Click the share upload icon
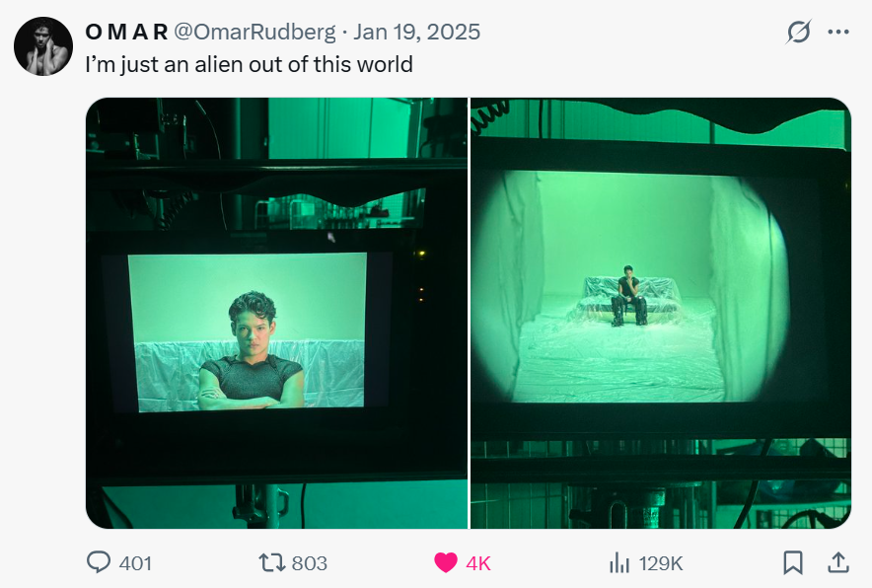 838,562
